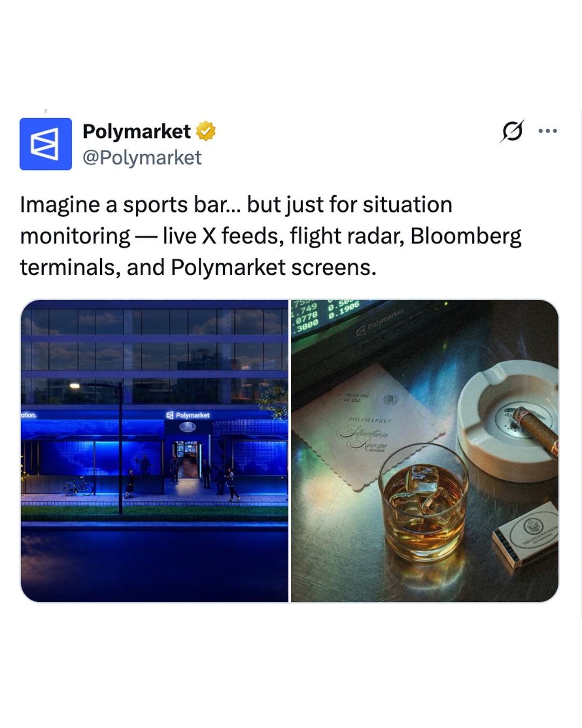582x728 pixels.
Task: Click the Polymarket sign above the bar entrance
Action: click(x=188, y=415)
